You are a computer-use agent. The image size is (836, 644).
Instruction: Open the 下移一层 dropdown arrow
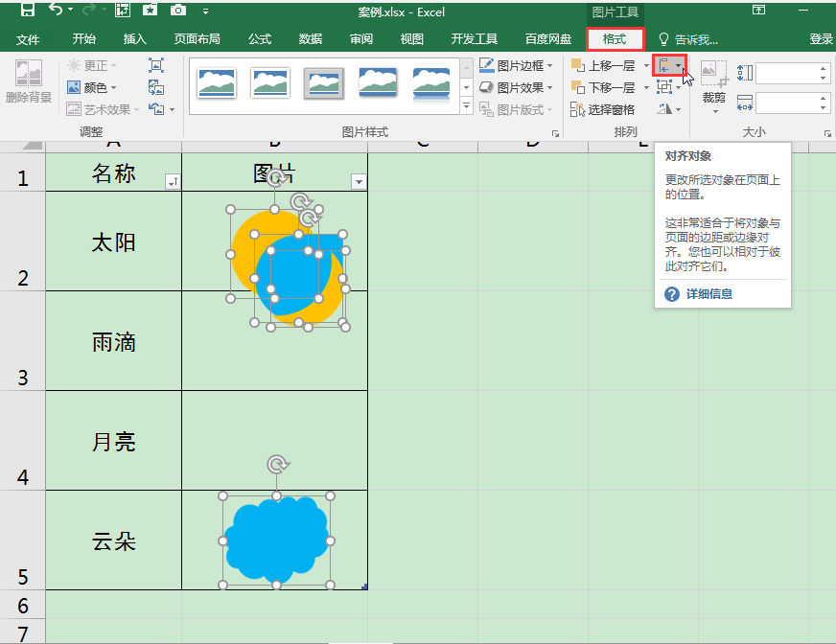pos(646,87)
